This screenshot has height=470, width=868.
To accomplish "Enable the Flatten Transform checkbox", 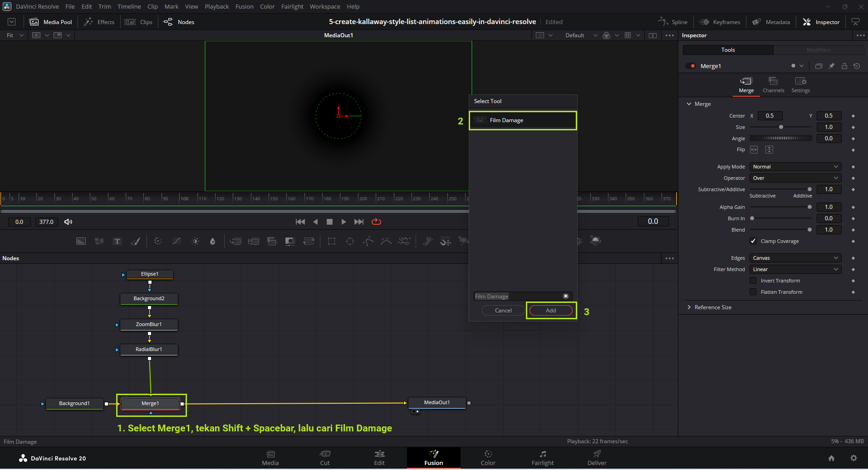I will pos(753,292).
